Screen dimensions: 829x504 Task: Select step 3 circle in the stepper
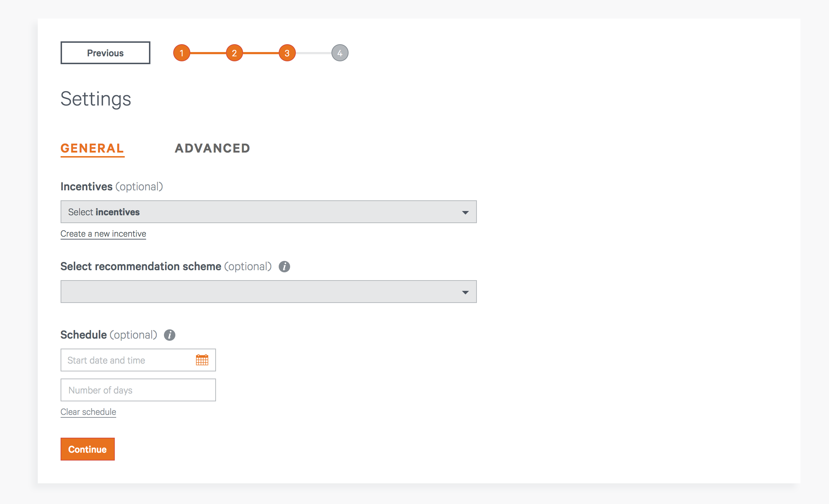287,53
